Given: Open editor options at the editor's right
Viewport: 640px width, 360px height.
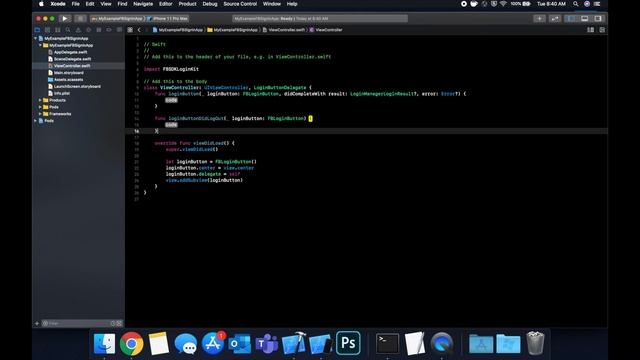Looking at the screenshot, I should [x=590, y=30].
